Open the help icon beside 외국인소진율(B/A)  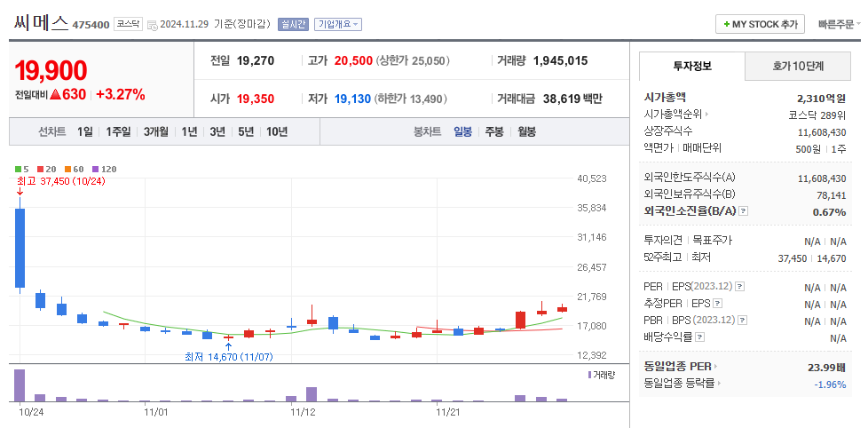pyautogui.click(x=744, y=211)
